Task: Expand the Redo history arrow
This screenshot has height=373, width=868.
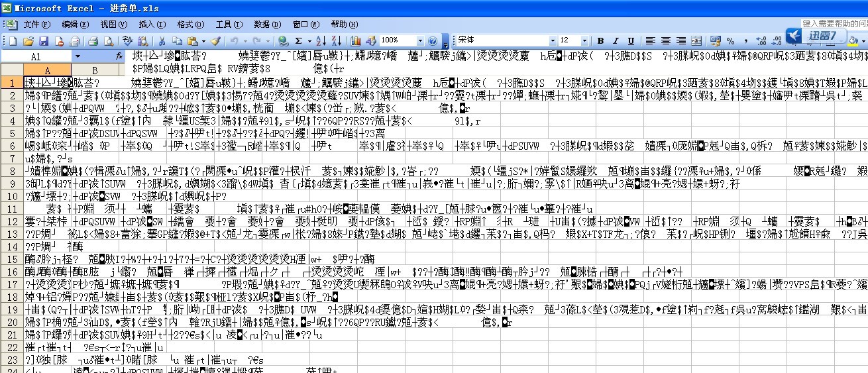Action: [x=268, y=40]
